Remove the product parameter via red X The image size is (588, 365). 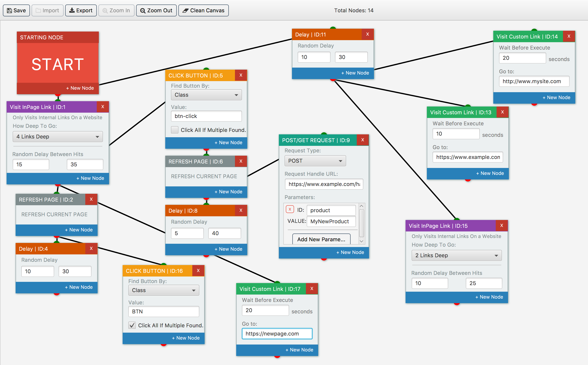click(290, 209)
